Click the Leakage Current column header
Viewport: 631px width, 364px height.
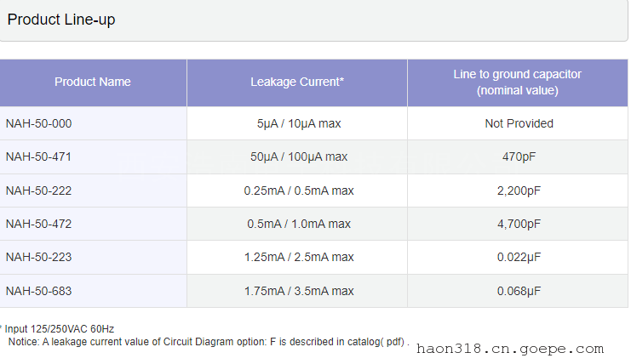click(297, 82)
